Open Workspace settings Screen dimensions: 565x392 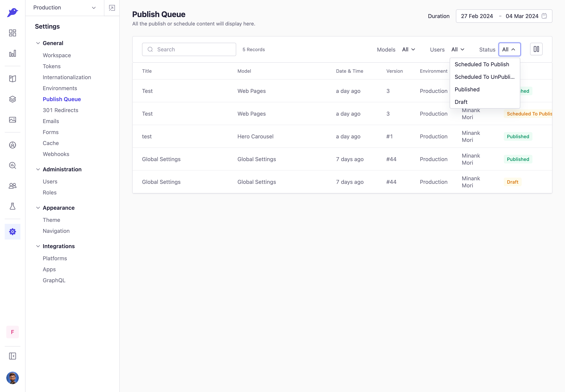[x=57, y=55]
